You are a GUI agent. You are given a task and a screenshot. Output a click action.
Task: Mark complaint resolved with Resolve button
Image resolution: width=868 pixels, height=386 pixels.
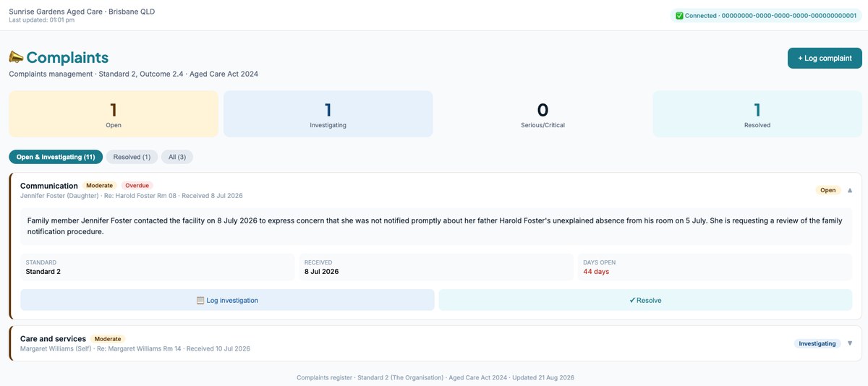[645, 300]
